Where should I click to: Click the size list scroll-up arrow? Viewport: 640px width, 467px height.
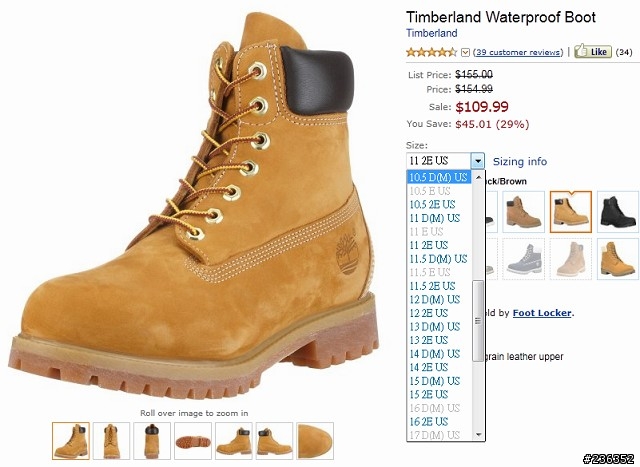[478, 177]
